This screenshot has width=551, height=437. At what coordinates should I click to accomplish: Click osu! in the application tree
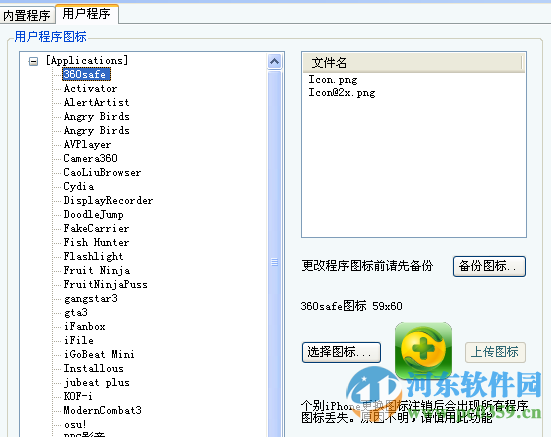[75, 424]
